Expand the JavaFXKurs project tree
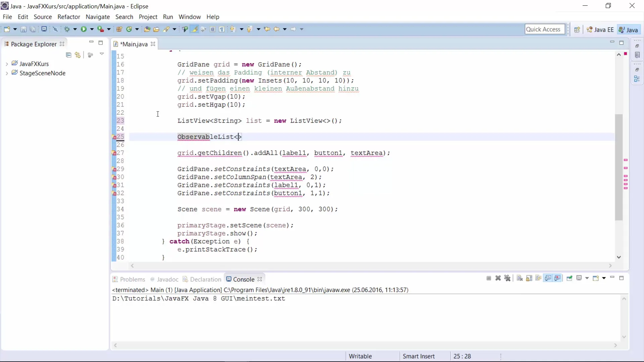Image resolution: width=644 pixels, height=362 pixels. 7,64
